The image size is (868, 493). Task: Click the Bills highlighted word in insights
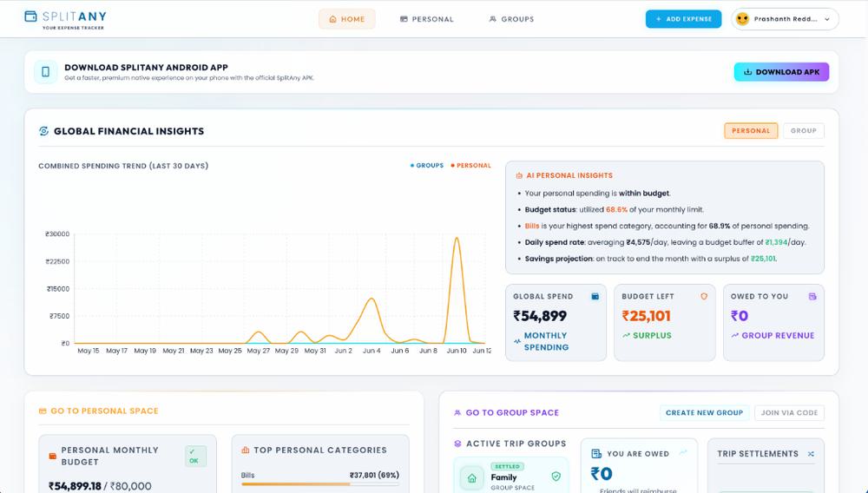532,226
